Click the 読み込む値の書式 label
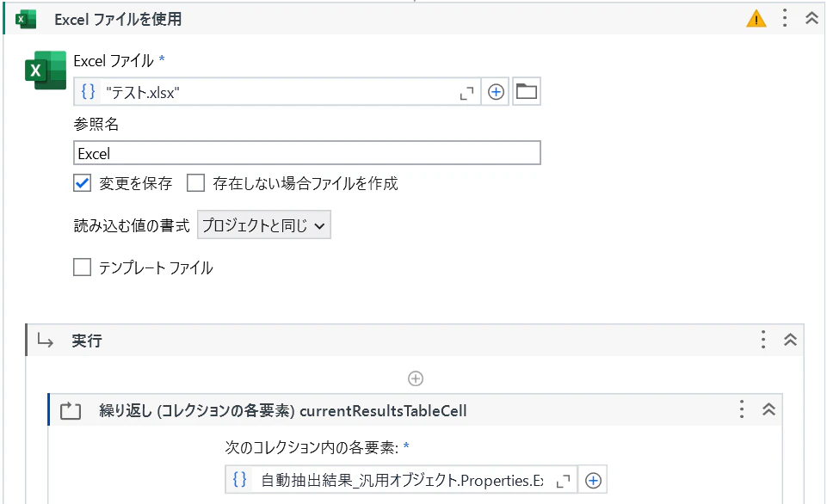 [132, 225]
